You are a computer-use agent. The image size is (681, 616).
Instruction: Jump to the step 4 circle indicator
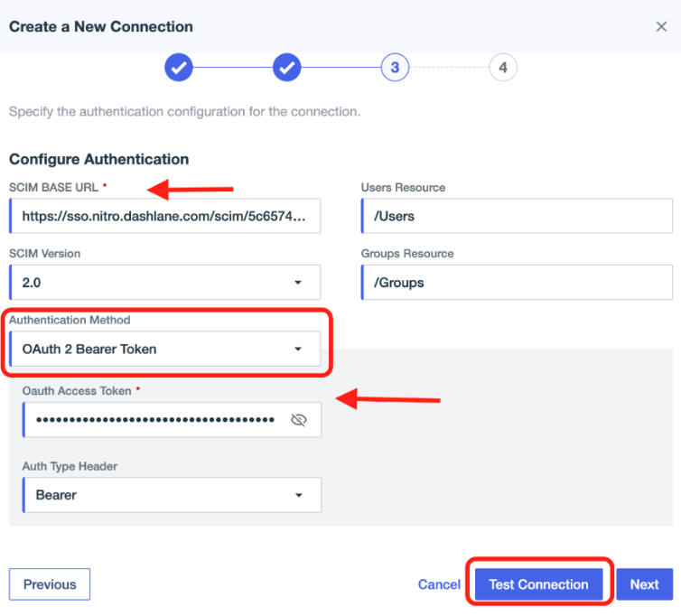pyautogui.click(x=503, y=68)
